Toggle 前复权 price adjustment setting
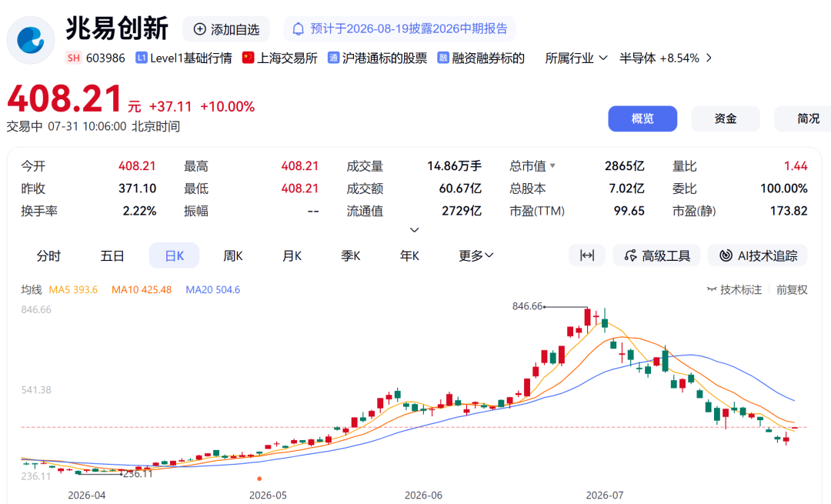The height and width of the screenshot is (504, 831). pos(792,289)
